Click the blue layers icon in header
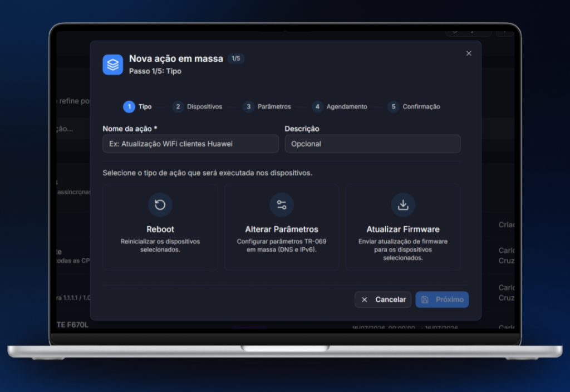Image resolution: width=570 pixels, height=392 pixels. pos(112,65)
